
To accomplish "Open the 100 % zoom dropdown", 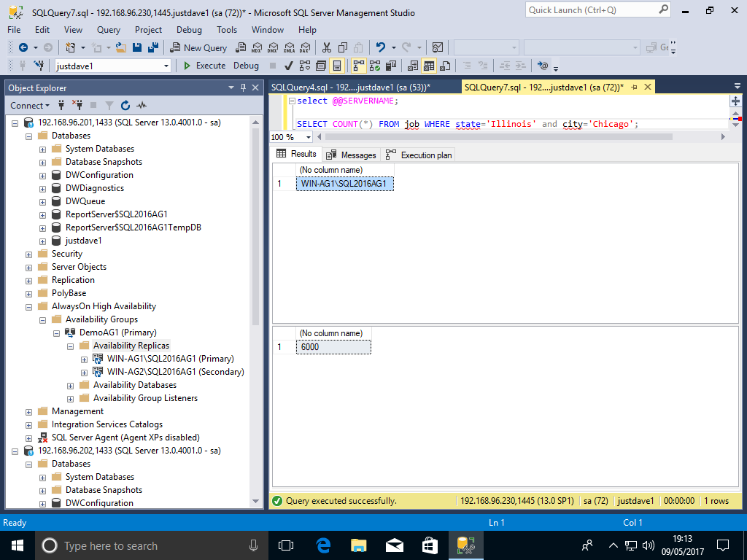I will (308, 137).
